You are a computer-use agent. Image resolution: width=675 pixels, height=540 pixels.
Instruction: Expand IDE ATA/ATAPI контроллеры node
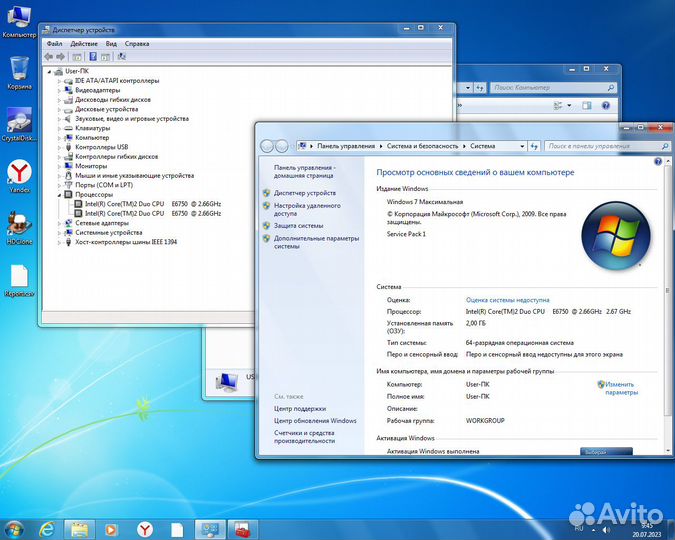[59, 81]
